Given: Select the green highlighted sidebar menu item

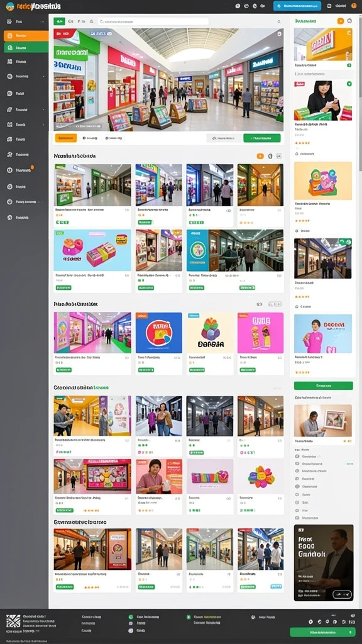Looking at the screenshot, I should tap(26, 47).
